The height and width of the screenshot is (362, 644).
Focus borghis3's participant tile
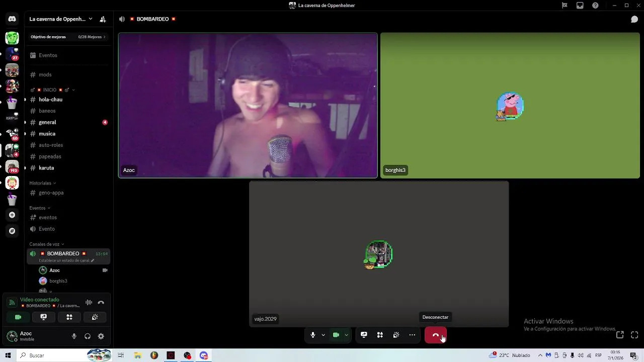pyautogui.click(x=510, y=106)
